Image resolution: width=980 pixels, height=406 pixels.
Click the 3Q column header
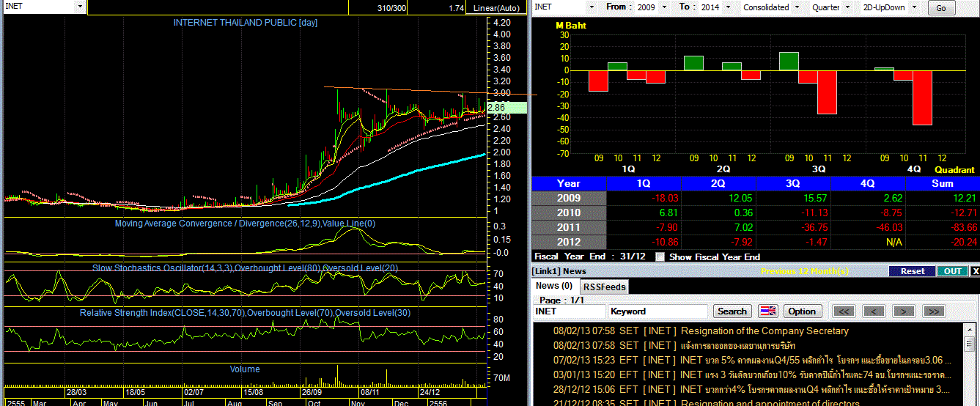(794, 183)
